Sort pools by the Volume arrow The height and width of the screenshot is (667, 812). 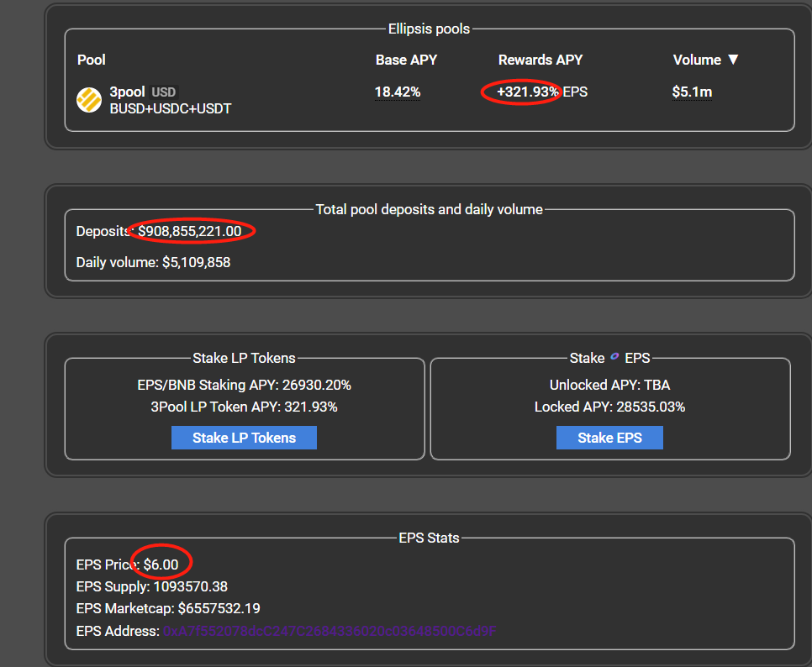pyautogui.click(x=732, y=60)
